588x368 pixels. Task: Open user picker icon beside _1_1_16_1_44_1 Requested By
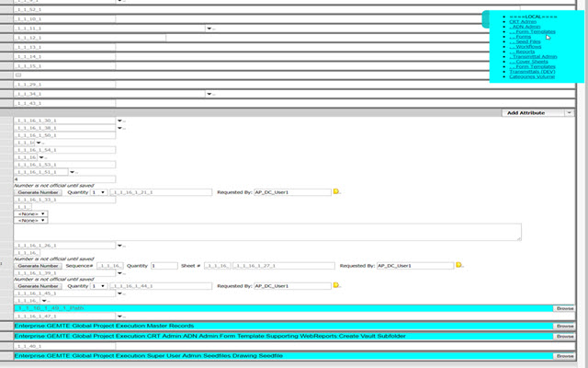pyautogui.click(x=336, y=285)
